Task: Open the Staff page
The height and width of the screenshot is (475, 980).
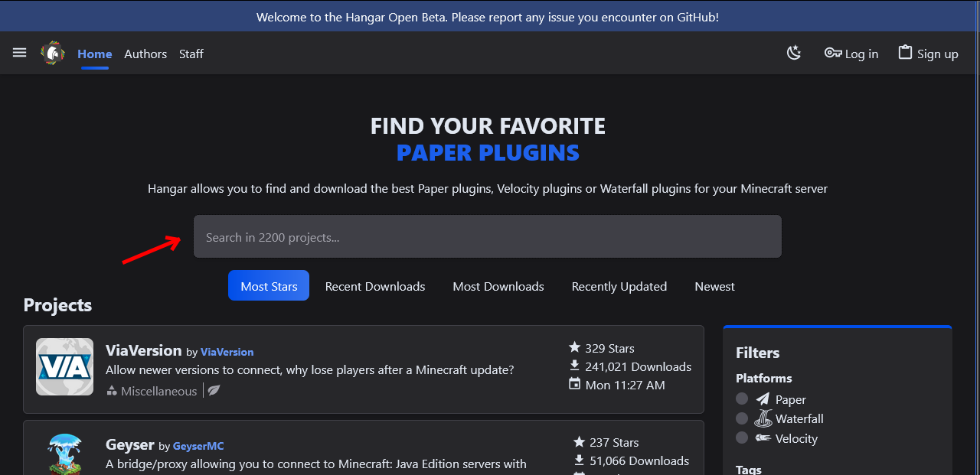Action: click(x=191, y=54)
